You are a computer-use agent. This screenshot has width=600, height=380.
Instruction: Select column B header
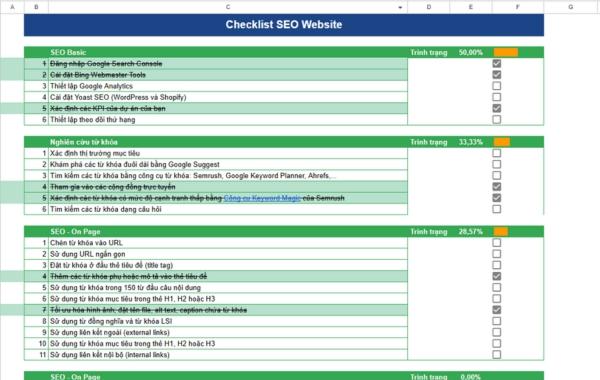click(36, 7)
